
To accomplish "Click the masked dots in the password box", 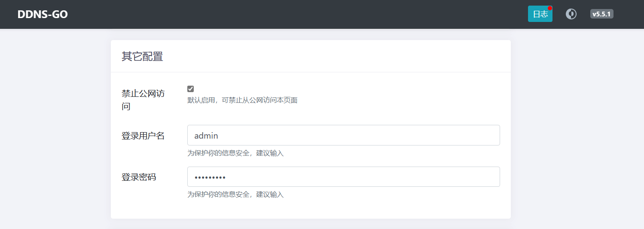I will point(210,177).
